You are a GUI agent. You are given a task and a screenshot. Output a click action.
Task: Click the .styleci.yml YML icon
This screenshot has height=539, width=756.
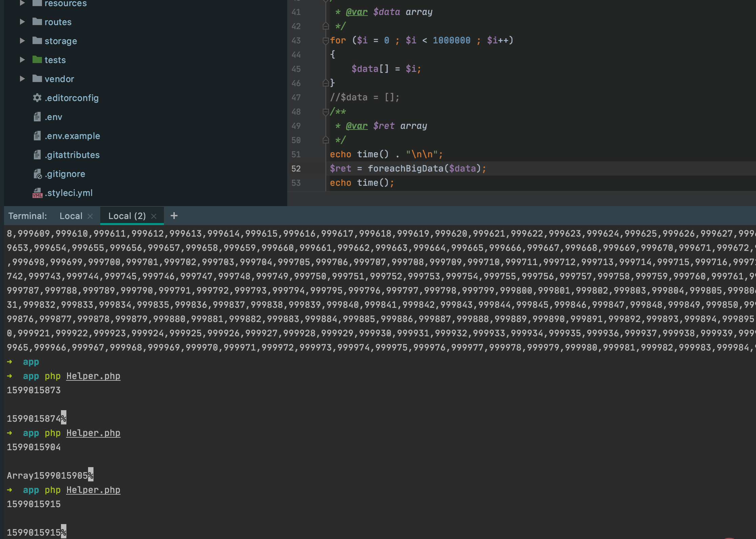(x=37, y=193)
